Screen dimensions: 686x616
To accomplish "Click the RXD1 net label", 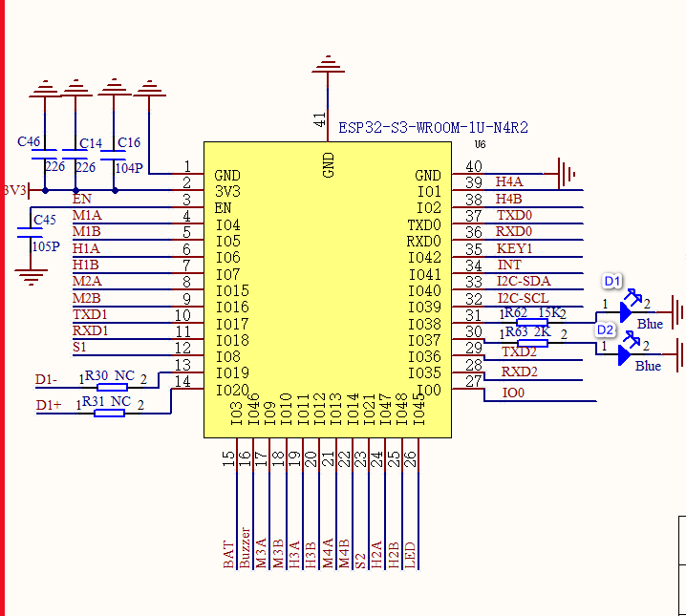I will (90, 330).
